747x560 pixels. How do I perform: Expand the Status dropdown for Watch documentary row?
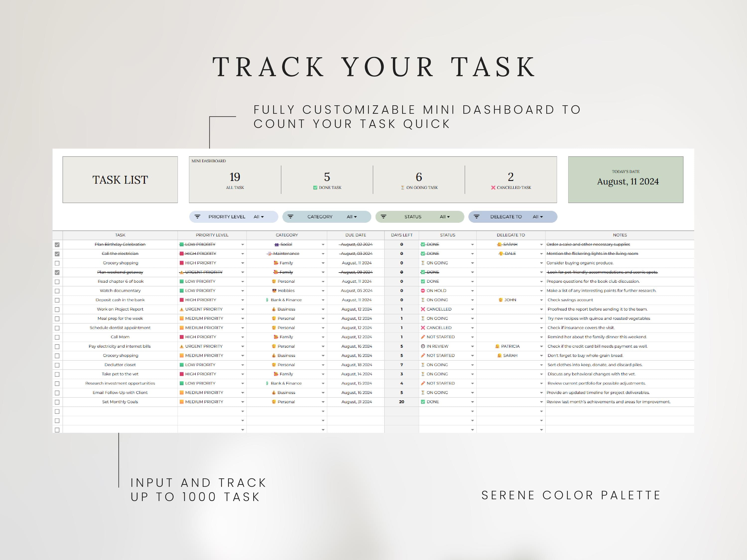(472, 290)
